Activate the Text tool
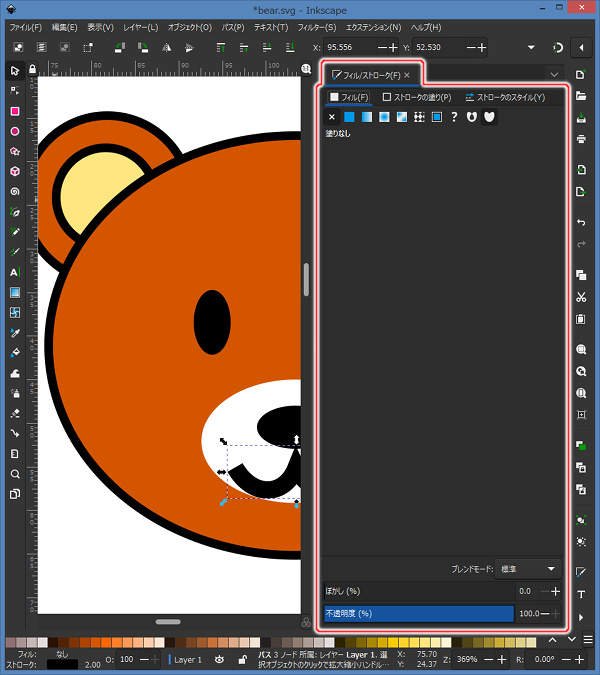 coord(14,272)
